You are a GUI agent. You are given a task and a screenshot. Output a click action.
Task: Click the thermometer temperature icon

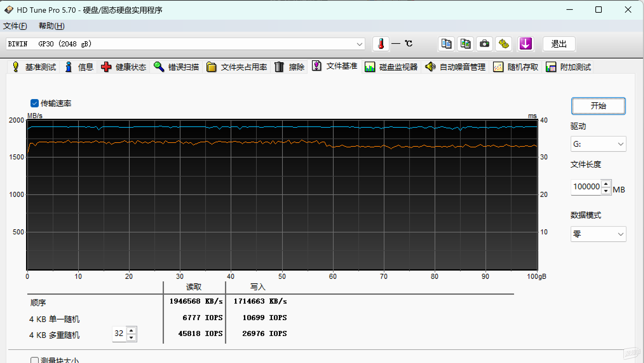381,44
